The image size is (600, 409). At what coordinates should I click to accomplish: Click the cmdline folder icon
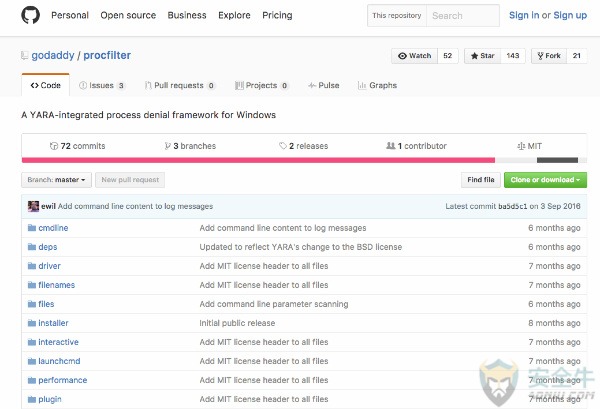click(32, 228)
